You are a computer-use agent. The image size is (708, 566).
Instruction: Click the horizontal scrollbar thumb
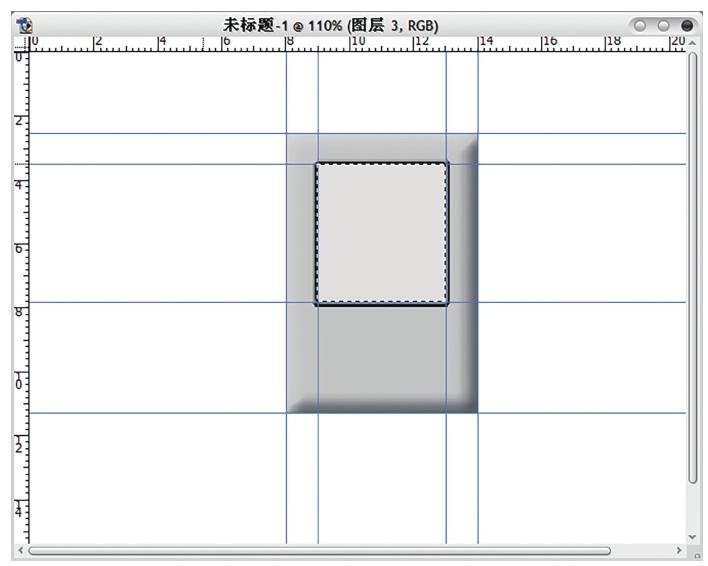click(x=319, y=551)
